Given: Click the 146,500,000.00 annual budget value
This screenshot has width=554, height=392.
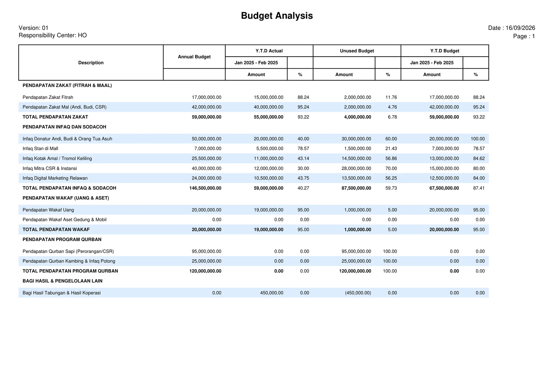Looking at the screenshot, I should (205, 188).
